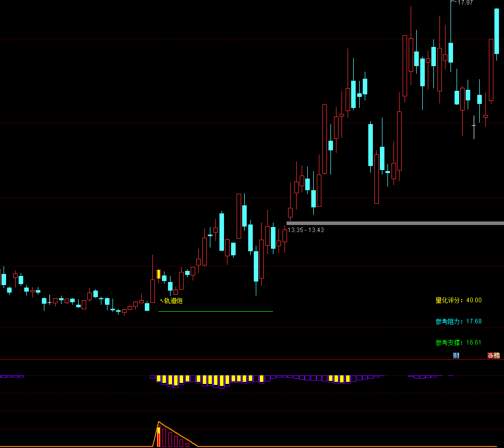Open the red 涨榜 gainers ranking icon
Viewport: 504px width, 448px height.
coord(493,356)
